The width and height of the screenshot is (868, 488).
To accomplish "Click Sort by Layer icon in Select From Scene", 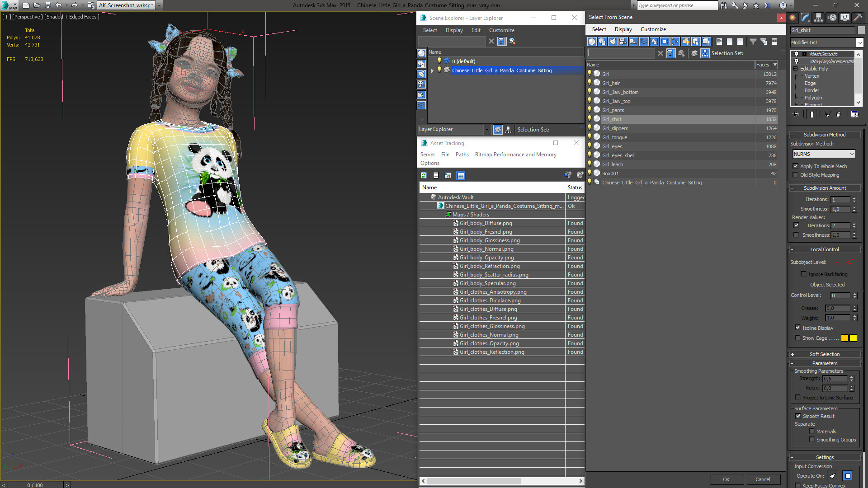I will pyautogui.click(x=694, y=53).
